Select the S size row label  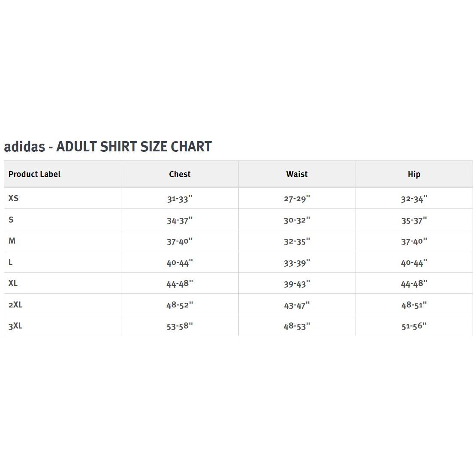(11, 220)
